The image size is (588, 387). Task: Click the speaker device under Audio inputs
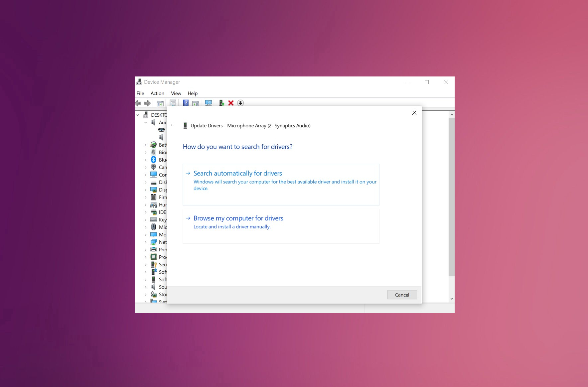(x=162, y=137)
